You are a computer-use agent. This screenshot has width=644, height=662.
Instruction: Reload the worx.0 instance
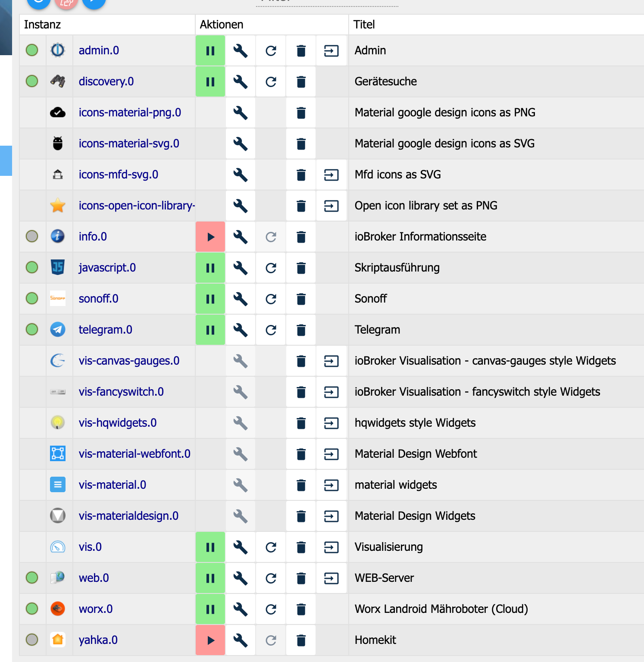pyautogui.click(x=271, y=609)
